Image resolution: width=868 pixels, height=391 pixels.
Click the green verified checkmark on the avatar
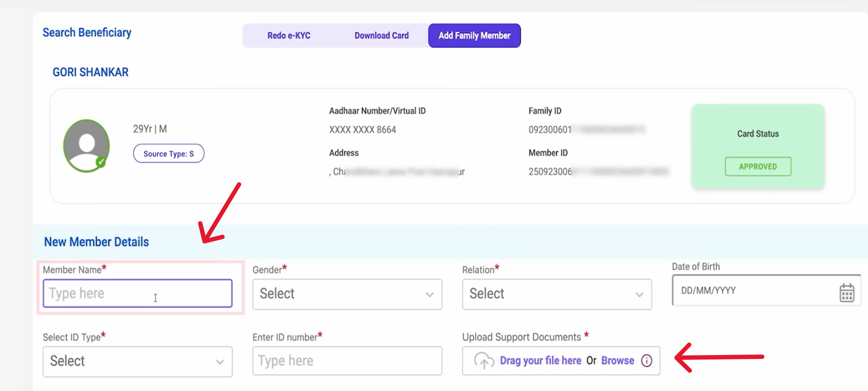point(101,162)
